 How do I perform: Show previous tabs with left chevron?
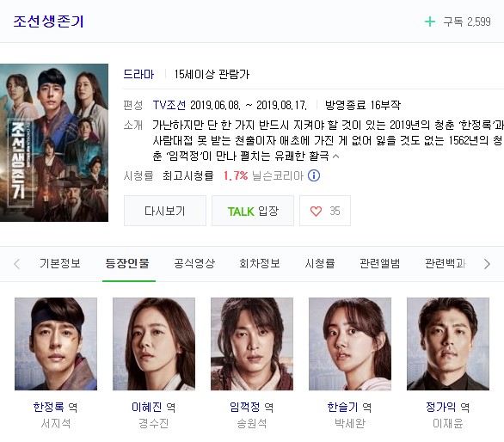(17, 264)
